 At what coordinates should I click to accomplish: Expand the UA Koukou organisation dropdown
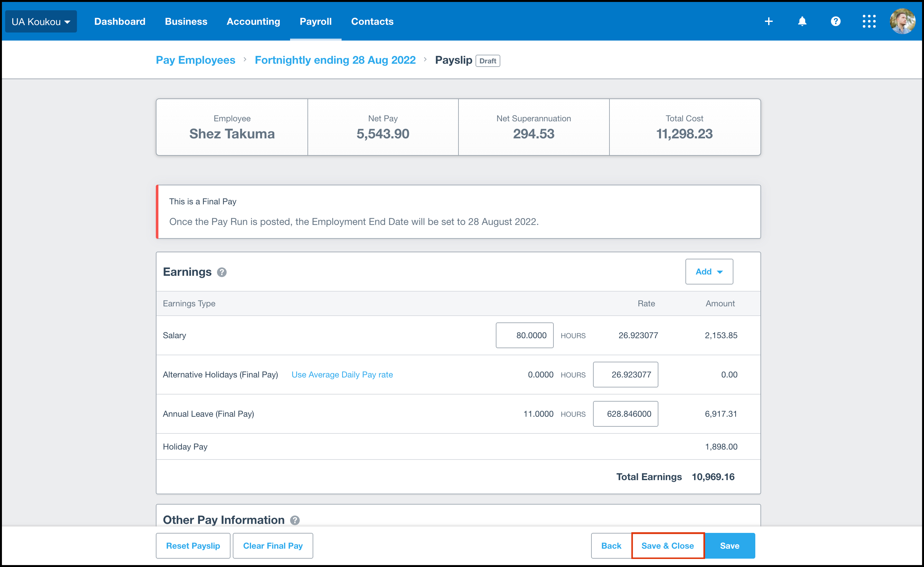(x=41, y=22)
